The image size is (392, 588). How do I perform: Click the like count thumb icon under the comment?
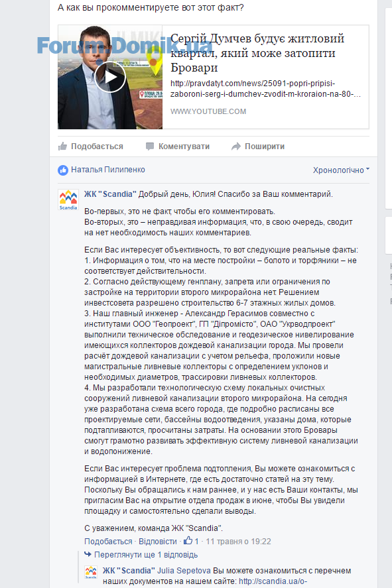pyautogui.click(x=188, y=540)
